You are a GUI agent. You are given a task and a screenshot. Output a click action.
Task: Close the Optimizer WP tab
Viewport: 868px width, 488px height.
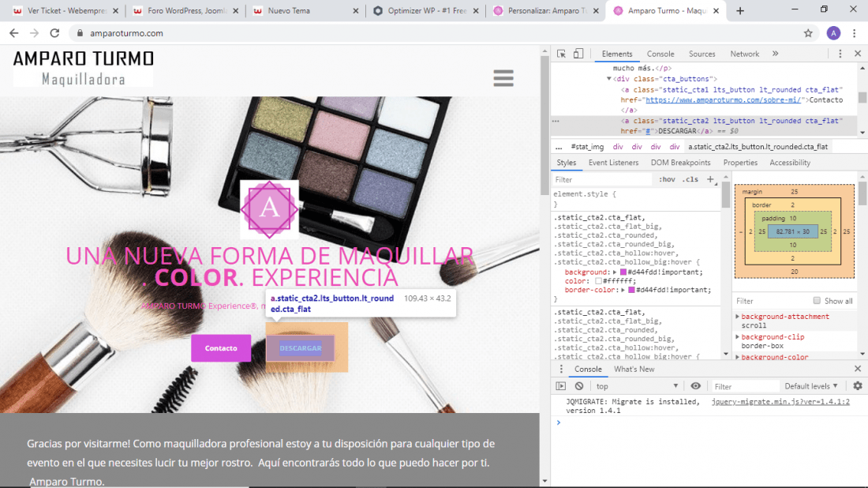click(476, 10)
